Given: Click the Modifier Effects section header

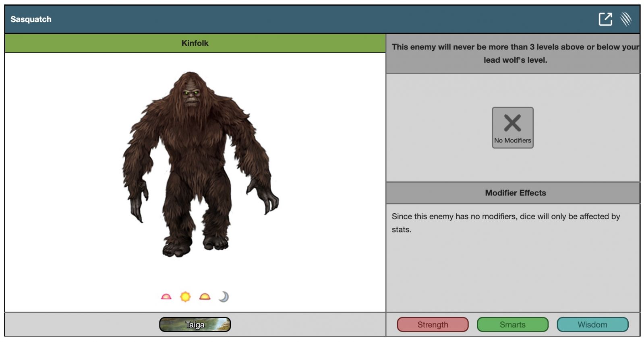Looking at the screenshot, I should [515, 193].
